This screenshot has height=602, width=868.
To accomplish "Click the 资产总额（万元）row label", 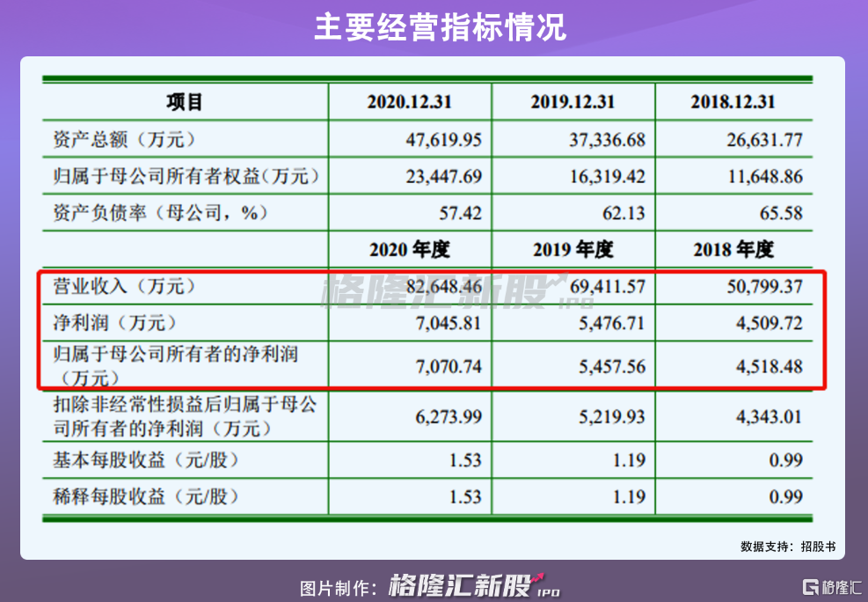I will tap(123, 139).
